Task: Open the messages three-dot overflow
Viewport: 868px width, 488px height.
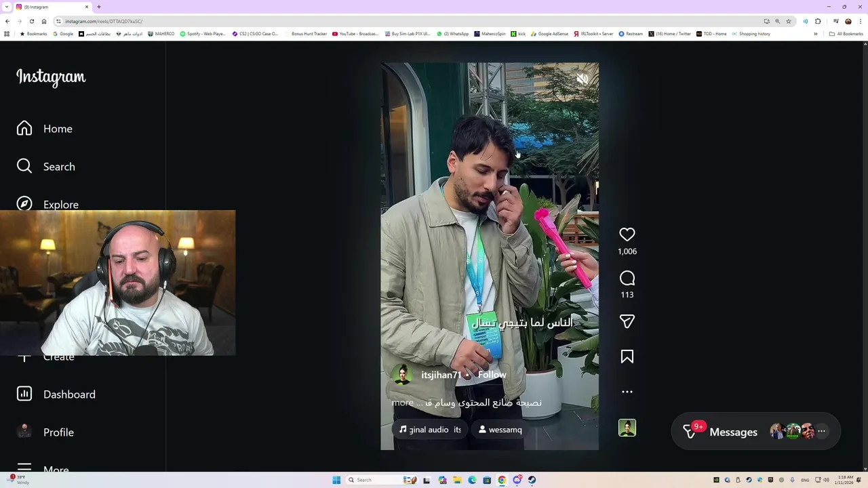Action: click(x=821, y=431)
